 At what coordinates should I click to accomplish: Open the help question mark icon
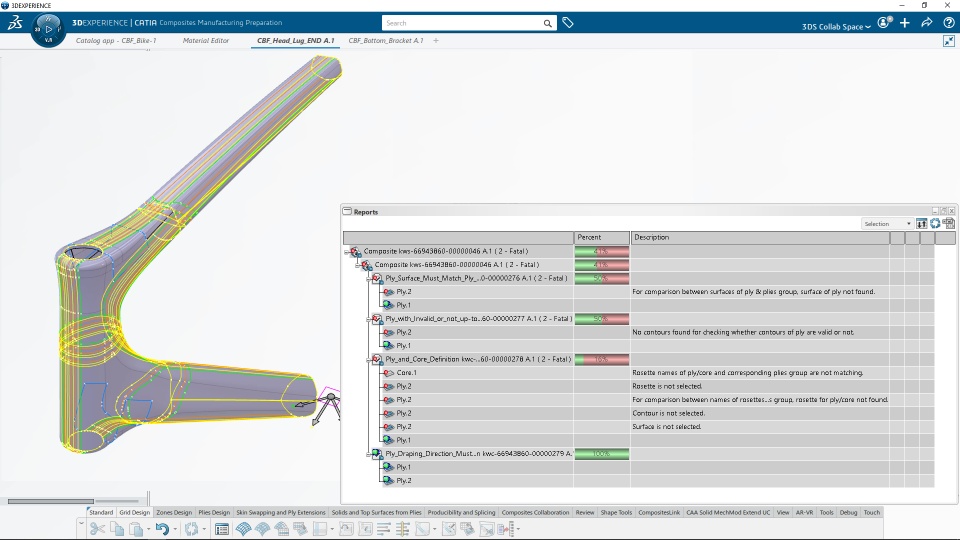pos(948,23)
